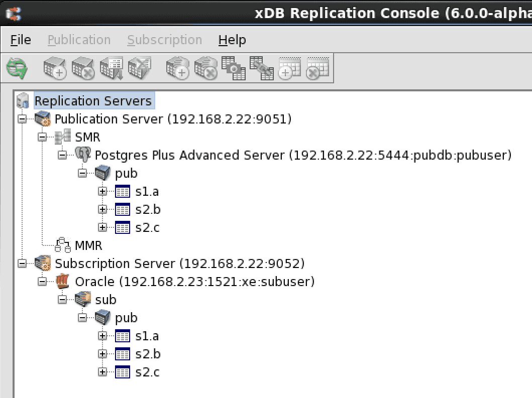Collapse the SMR tree node
Screen dimensions: 532x398
pos(42,138)
